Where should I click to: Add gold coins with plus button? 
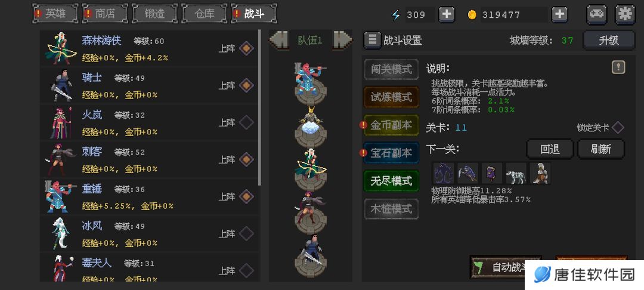pyautogui.click(x=559, y=15)
